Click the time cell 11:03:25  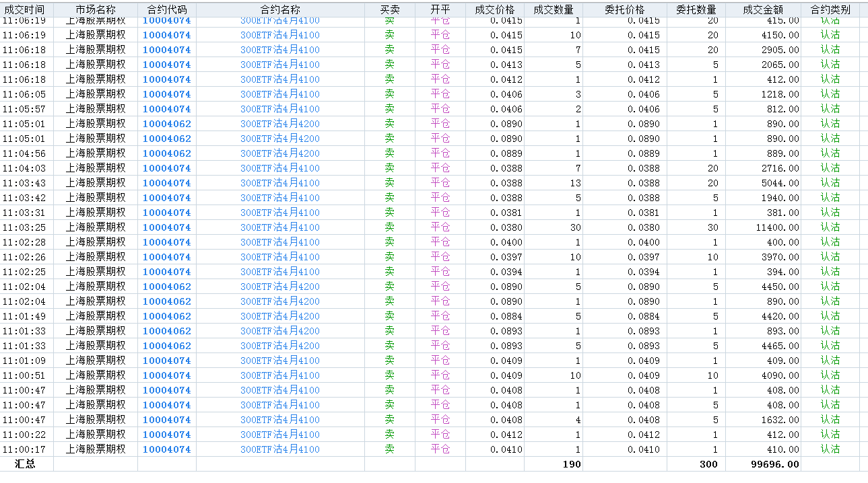[24, 227]
